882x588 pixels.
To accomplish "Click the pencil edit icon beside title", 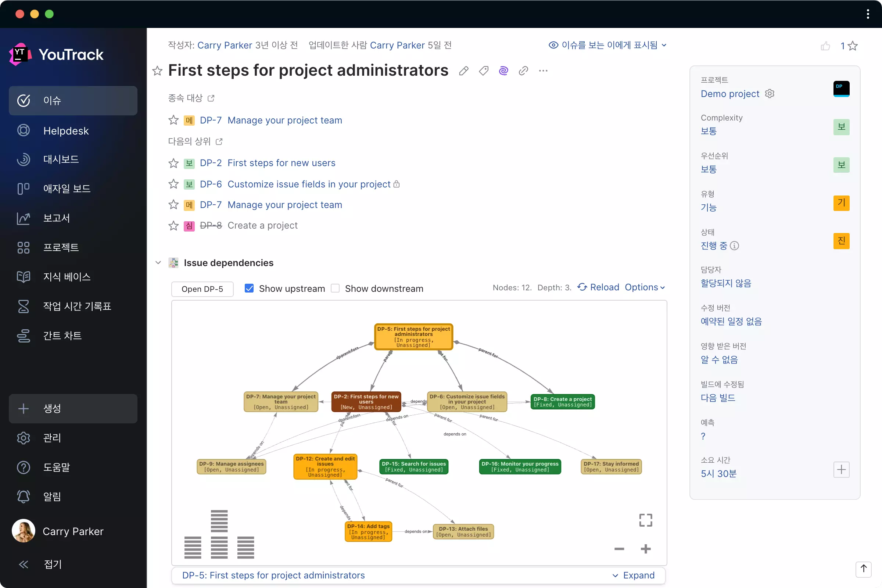I will (463, 71).
